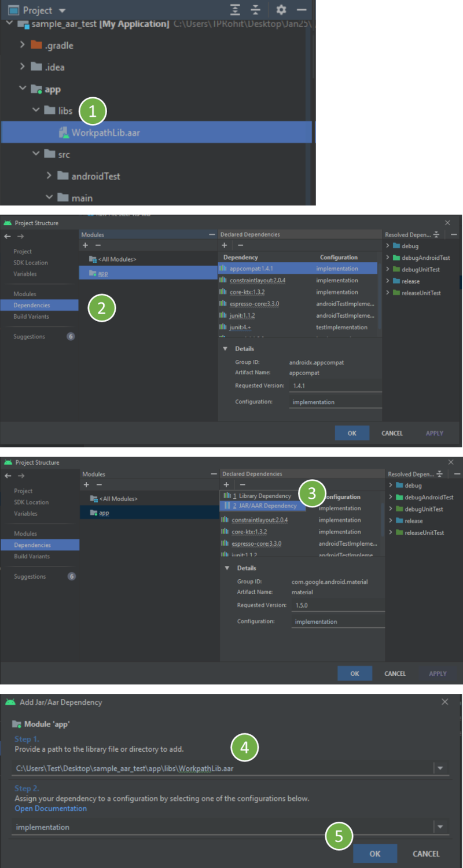The width and height of the screenshot is (463, 868).
Task: Click the 'material' Artifact Name value
Action: (302, 592)
